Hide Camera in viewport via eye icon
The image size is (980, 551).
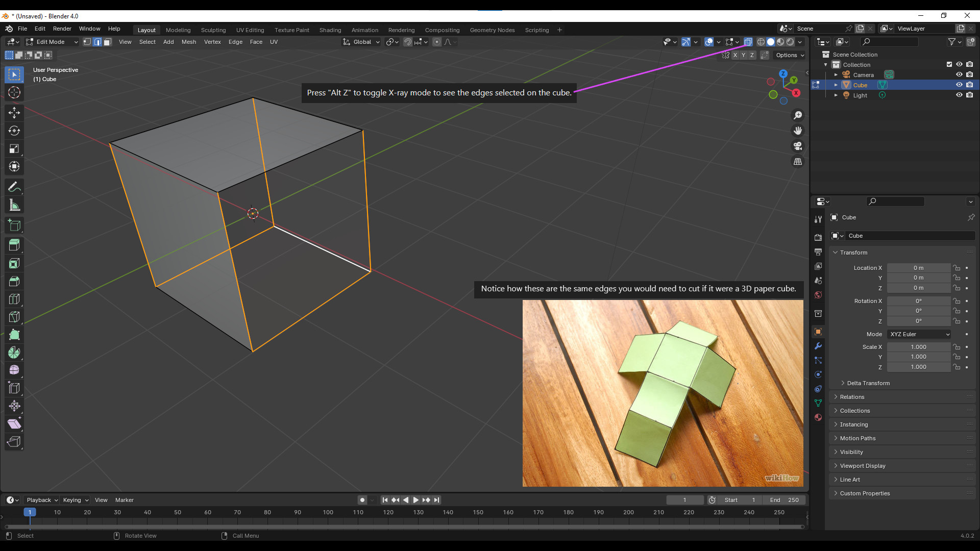pyautogui.click(x=959, y=74)
